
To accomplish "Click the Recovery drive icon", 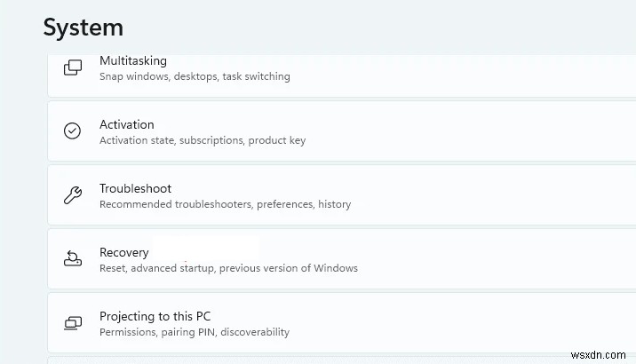I will 73,259.
